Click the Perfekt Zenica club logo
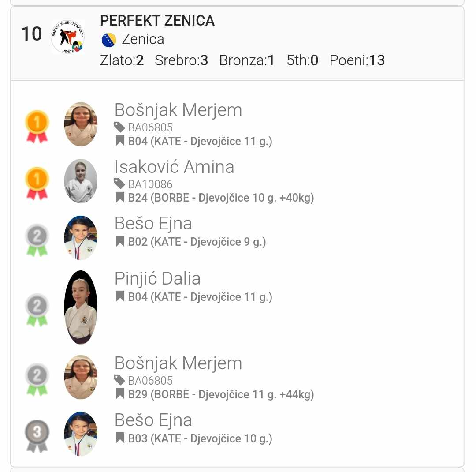 pos(67,37)
